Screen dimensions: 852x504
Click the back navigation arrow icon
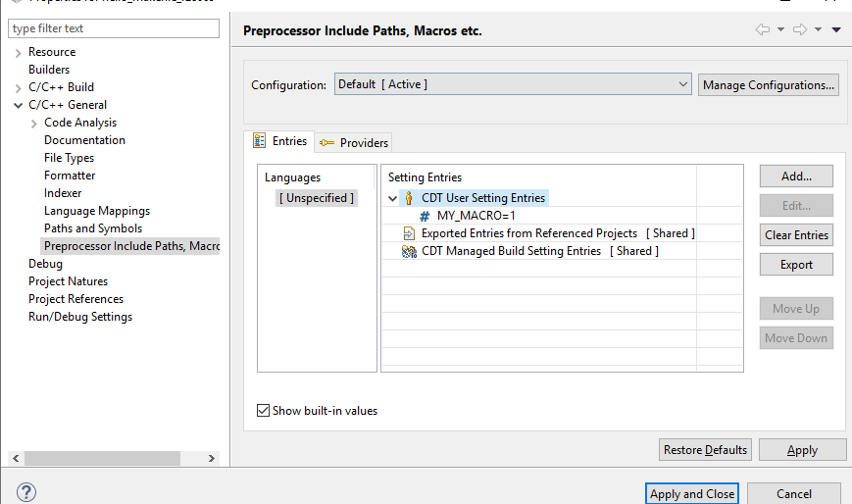pyautogui.click(x=762, y=29)
